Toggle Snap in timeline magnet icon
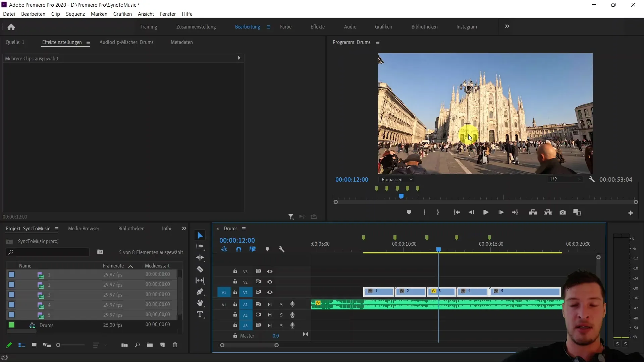Viewport: 644px width, 362px height. tap(238, 249)
